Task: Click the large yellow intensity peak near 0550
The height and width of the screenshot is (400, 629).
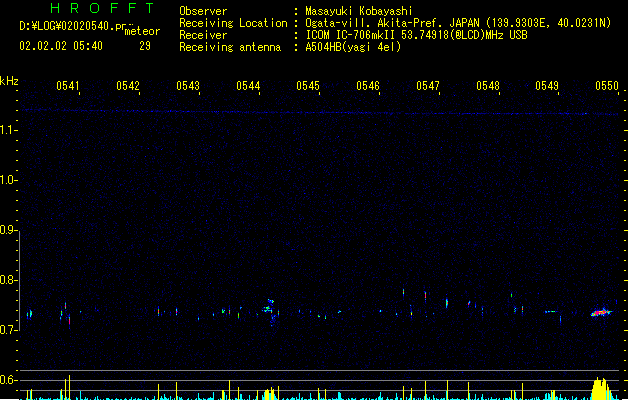Action: click(601, 389)
